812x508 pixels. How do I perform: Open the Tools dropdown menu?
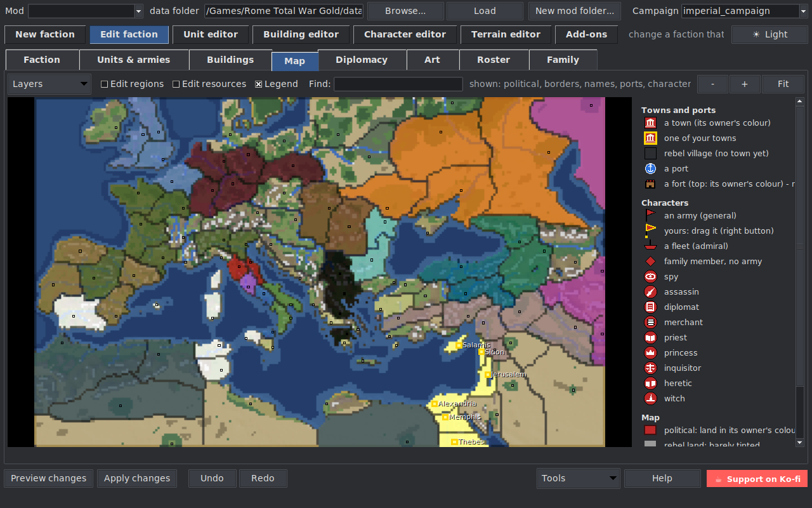579,478
